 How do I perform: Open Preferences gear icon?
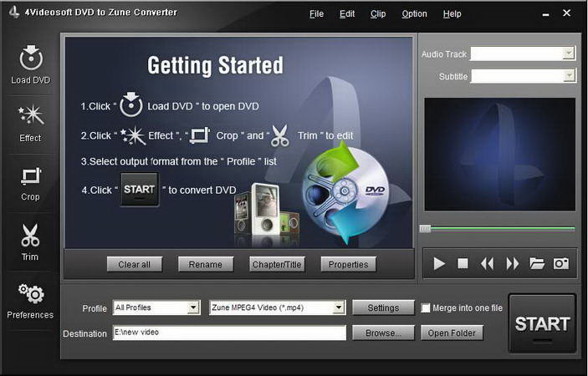pyautogui.click(x=30, y=301)
